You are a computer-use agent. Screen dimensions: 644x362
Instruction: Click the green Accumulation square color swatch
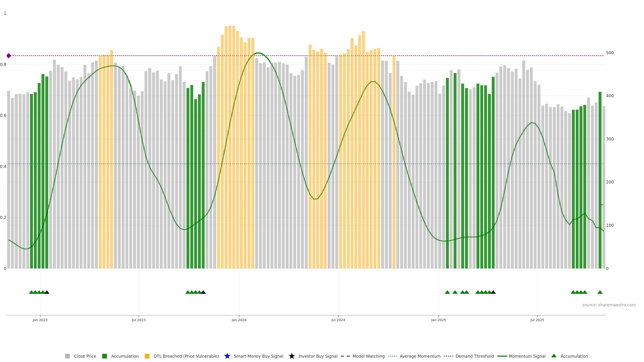pos(104,356)
